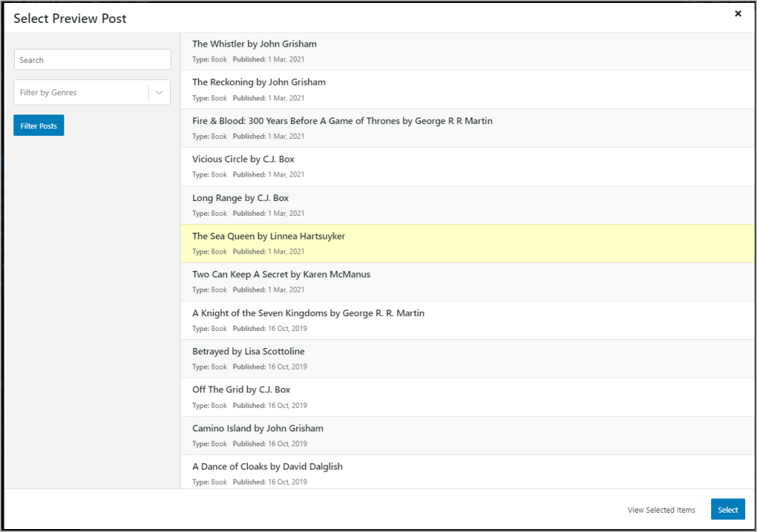Click the Select Preview Post title

[x=70, y=18]
